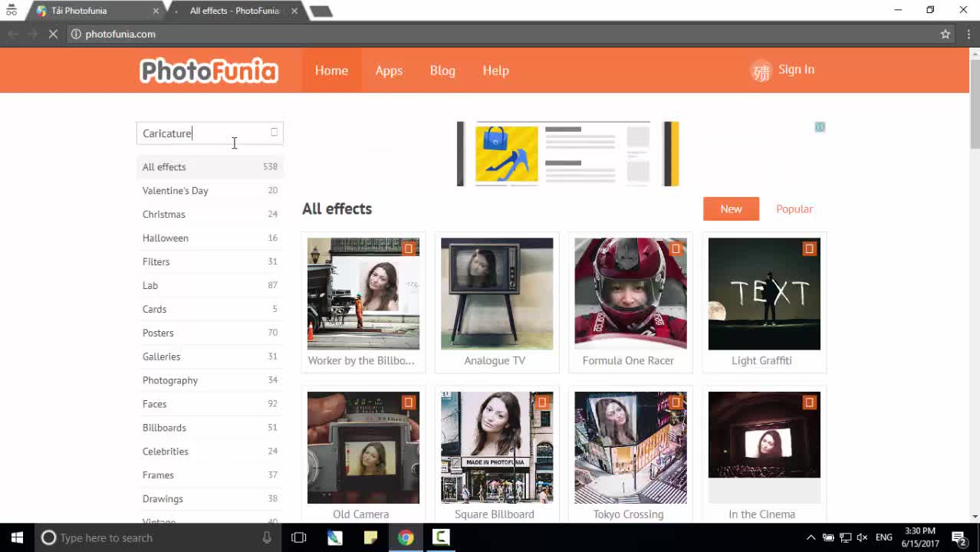The width and height of the screenshot is (980, 552).
Task: Open a new browser tab
Action: point(321,11)
